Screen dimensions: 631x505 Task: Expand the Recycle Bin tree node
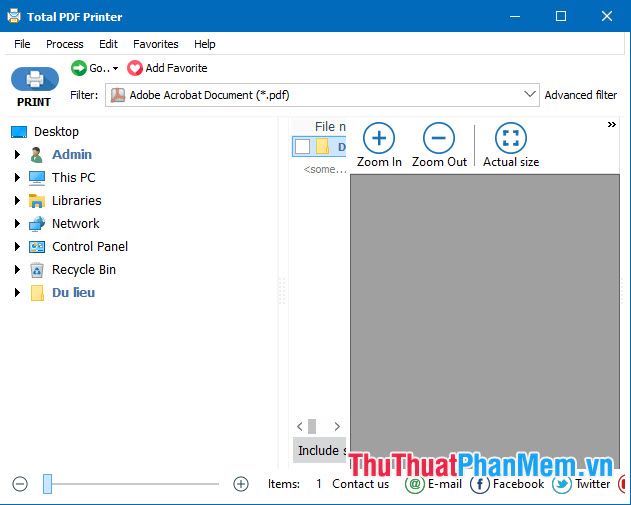(17, 270)
